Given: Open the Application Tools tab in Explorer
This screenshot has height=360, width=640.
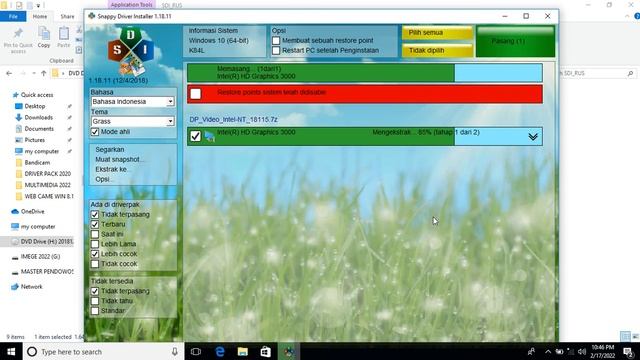Looking at the screenshot, I should coord(131,5).
